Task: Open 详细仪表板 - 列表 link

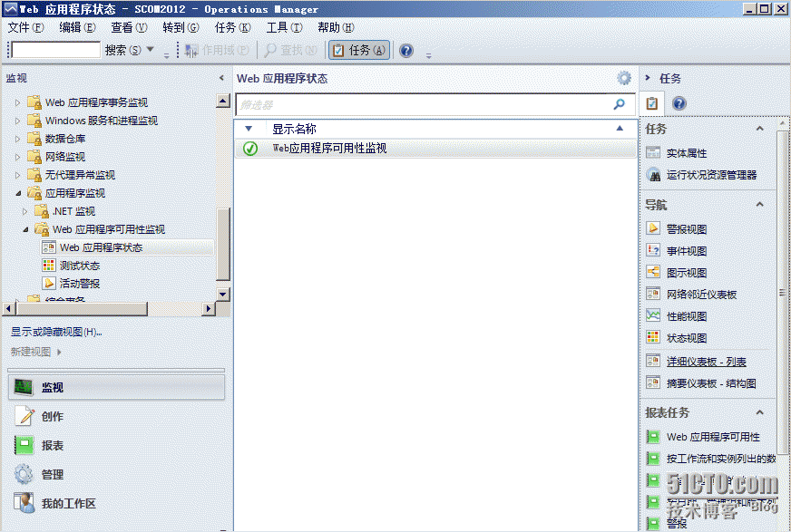Action: 707,362
